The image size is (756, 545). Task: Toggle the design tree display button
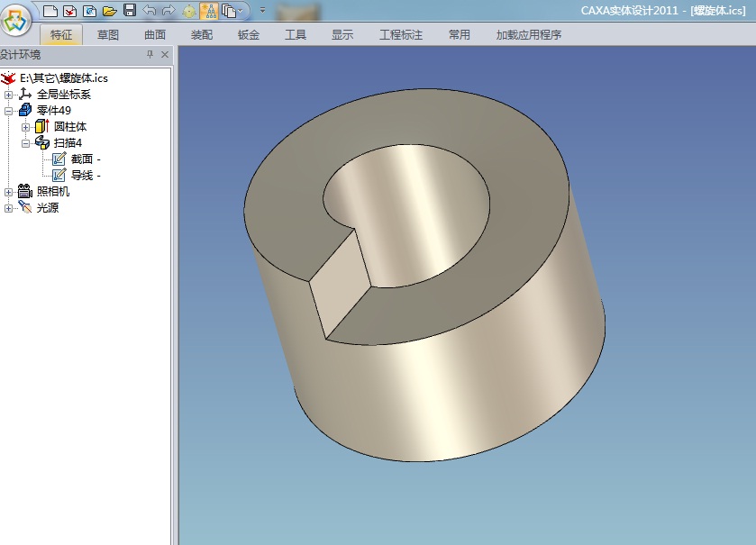pyautogui.click(x=208, y=11)
